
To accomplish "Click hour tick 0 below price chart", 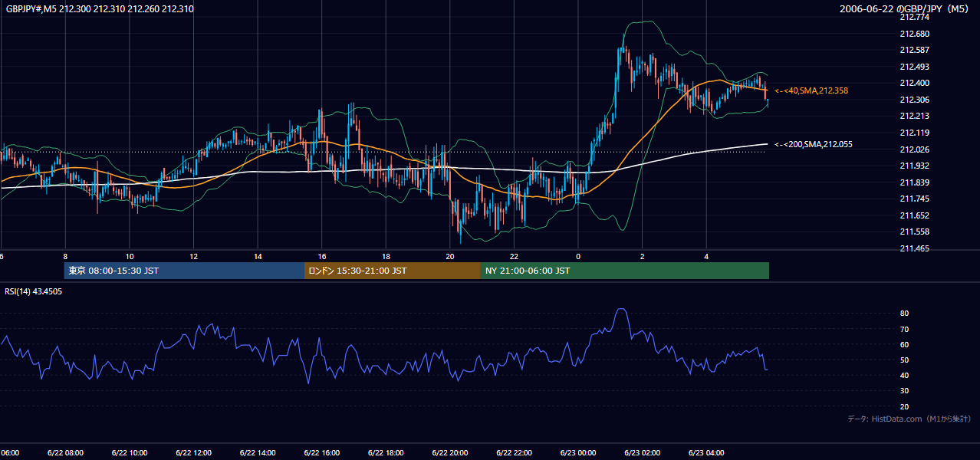I will point(578,257).
